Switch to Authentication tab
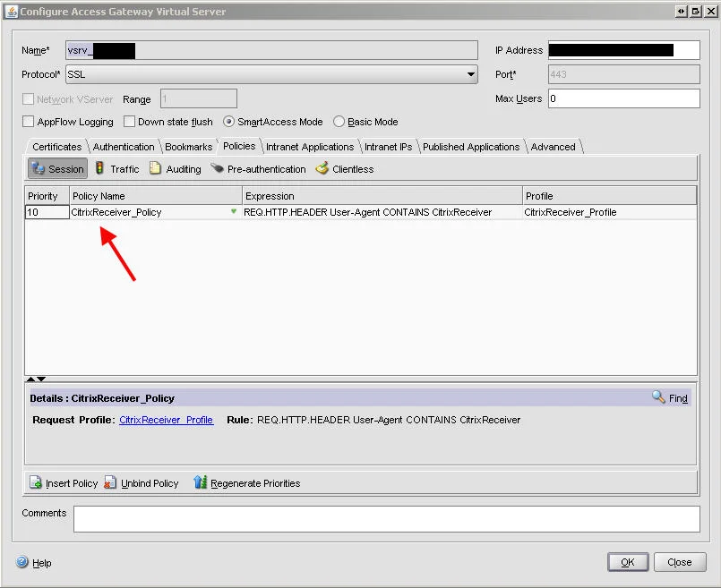 (x=124, y=147)
